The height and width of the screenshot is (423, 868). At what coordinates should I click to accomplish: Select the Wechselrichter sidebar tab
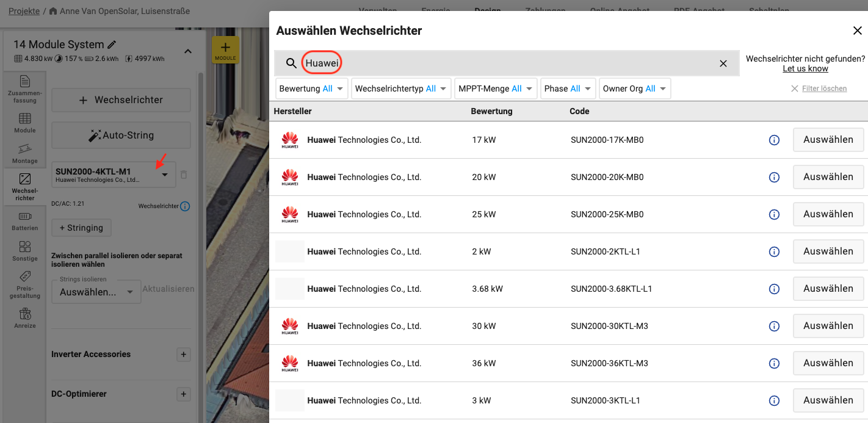click(25, 187)
